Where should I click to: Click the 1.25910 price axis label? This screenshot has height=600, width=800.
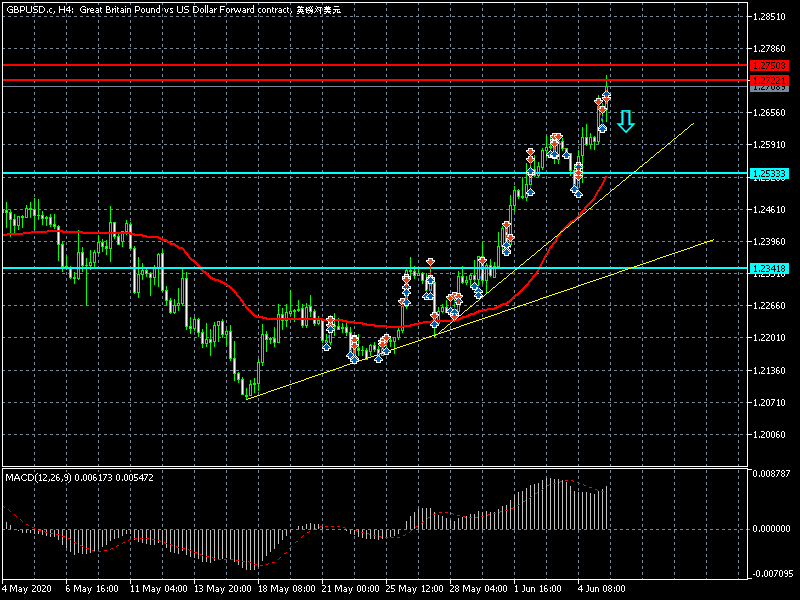click(769, 145)
